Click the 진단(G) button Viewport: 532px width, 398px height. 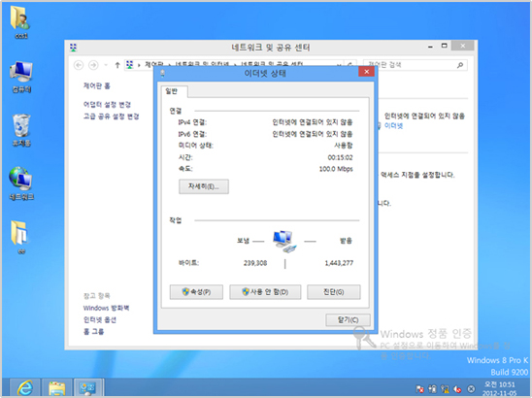point(334,292)
